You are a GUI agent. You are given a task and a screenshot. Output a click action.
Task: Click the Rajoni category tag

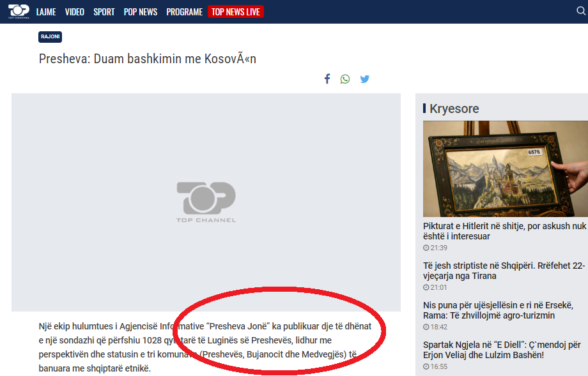pyautogui.click(x=50, y=37)
